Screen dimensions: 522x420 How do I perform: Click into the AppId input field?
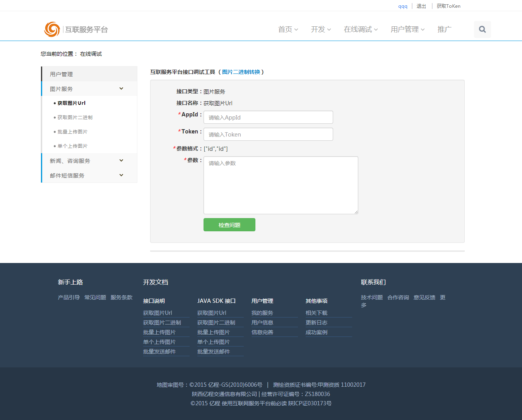(268, 118)
